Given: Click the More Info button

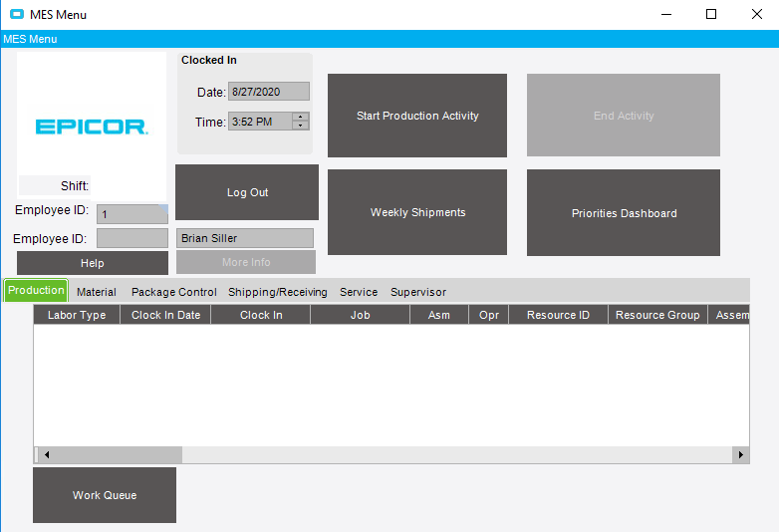Looking at the screenshot, I should (x=246, y=262).
